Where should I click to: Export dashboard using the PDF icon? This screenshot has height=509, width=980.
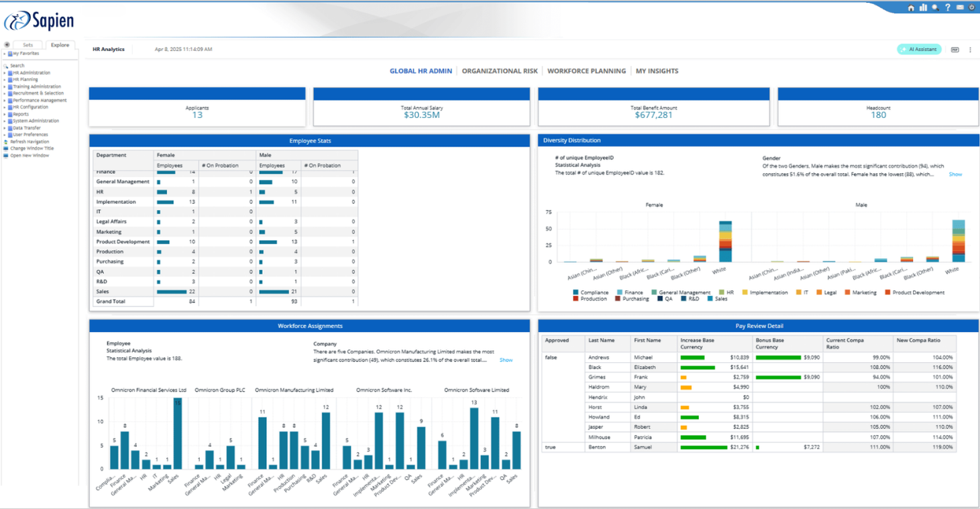pyautogui.click(x=955, y=50)
